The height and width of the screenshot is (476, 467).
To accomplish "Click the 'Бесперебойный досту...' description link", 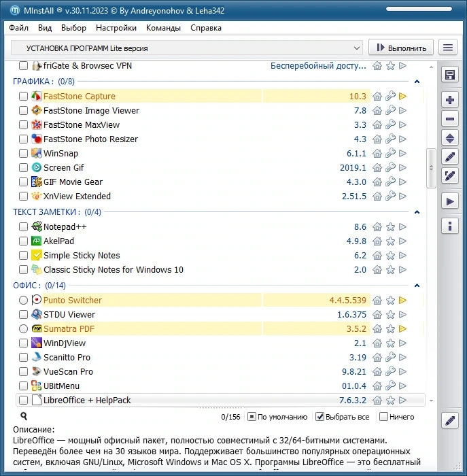I will pyautogui.click(x=318, y=65).
